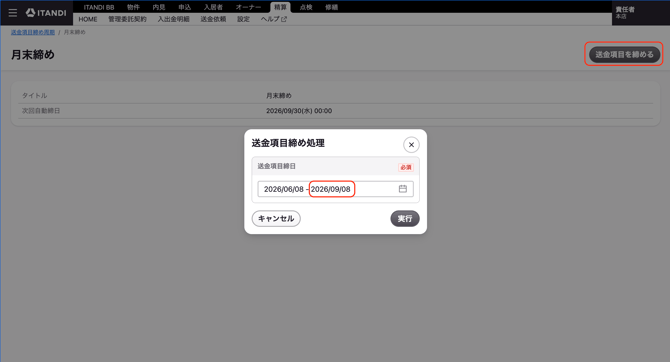Open the 入居者 tab
Screen dimensions: 670x362
[x=213, y=7]
